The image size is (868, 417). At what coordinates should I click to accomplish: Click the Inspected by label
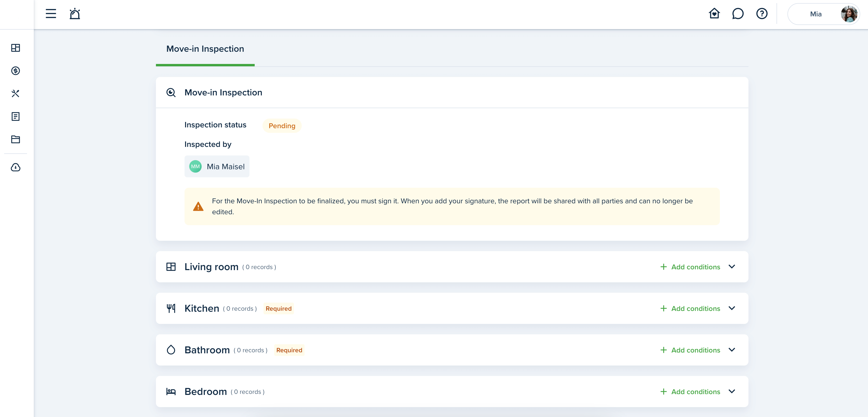pyautogui.click(x=208, y=144)
